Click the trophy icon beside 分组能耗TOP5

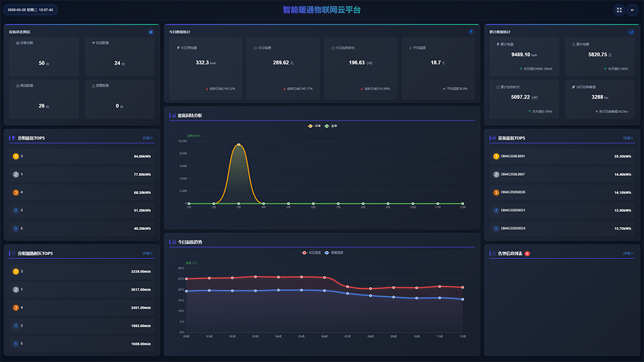coord(14,138)
